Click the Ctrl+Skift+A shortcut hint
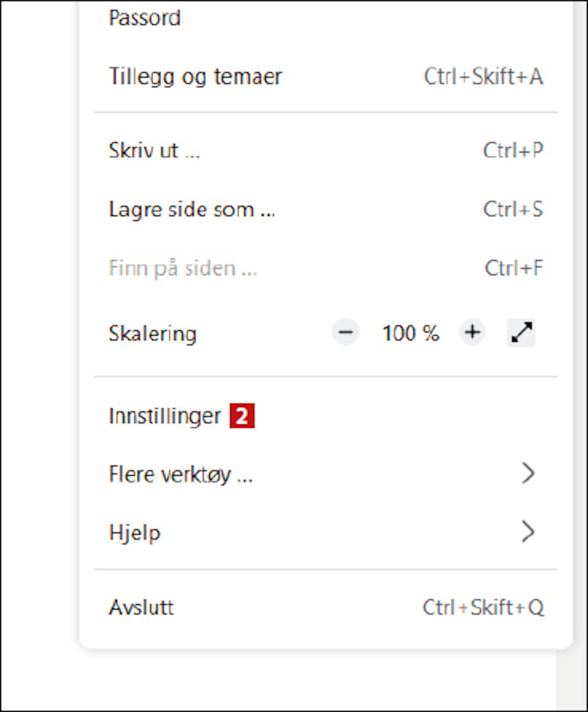This screenshot has width=588, height=712. [483, 76]
